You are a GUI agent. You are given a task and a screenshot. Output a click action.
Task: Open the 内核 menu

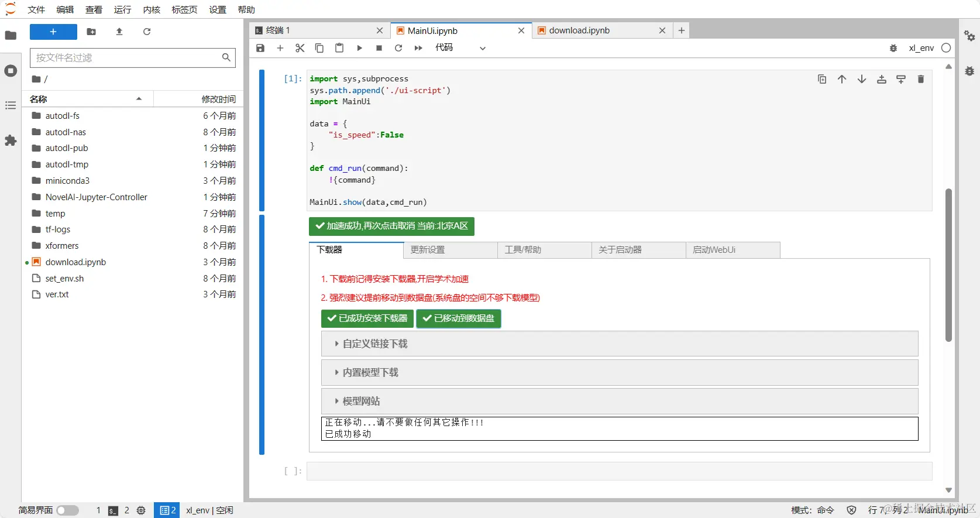[x=152, y=9]
